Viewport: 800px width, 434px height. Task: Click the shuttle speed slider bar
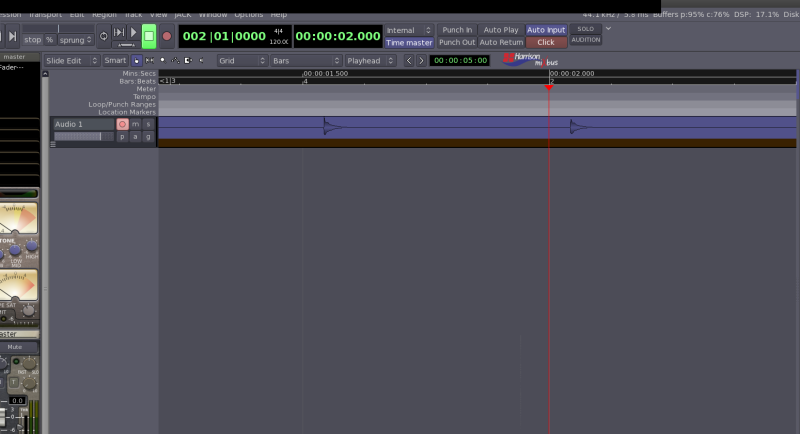(58, 29)
